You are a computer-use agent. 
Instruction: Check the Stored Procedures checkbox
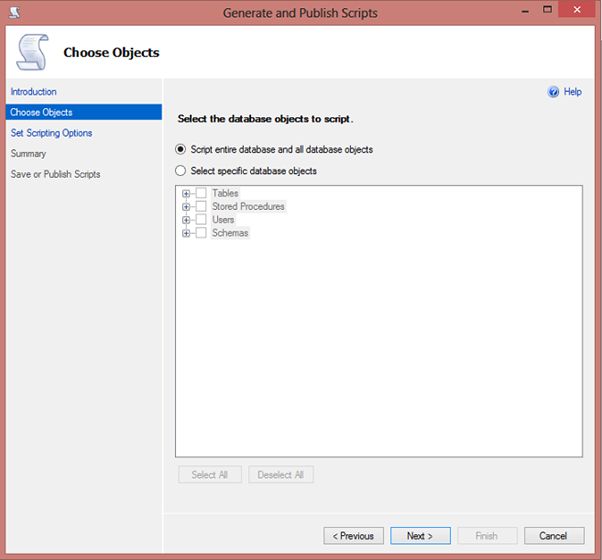(x=201, y=206)
